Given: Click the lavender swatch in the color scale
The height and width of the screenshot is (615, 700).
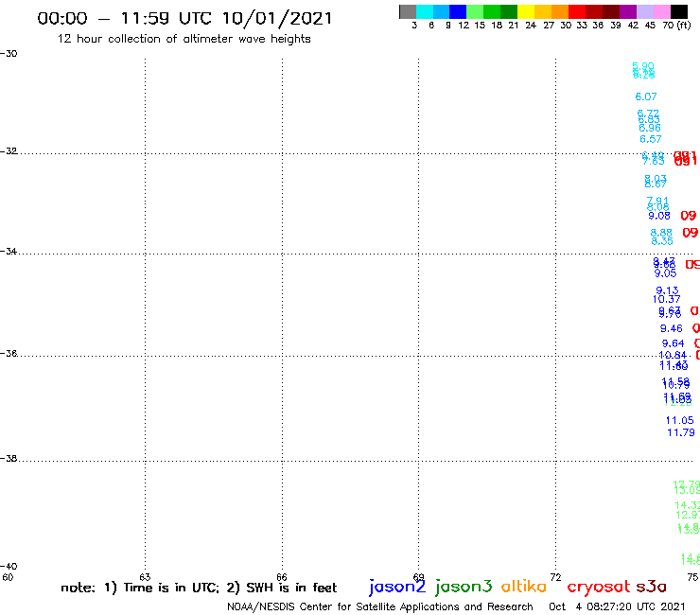Looking at the screenshot, I should point(645,11).
